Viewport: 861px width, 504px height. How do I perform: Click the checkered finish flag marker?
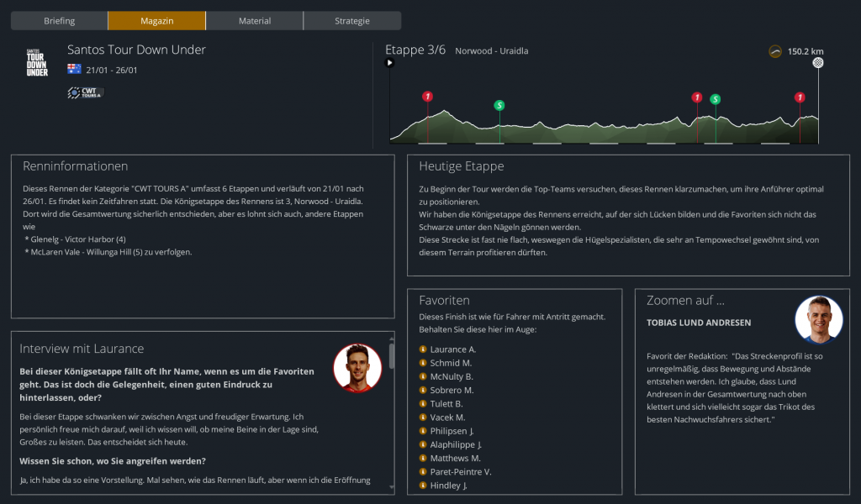[x=818, y=63]
